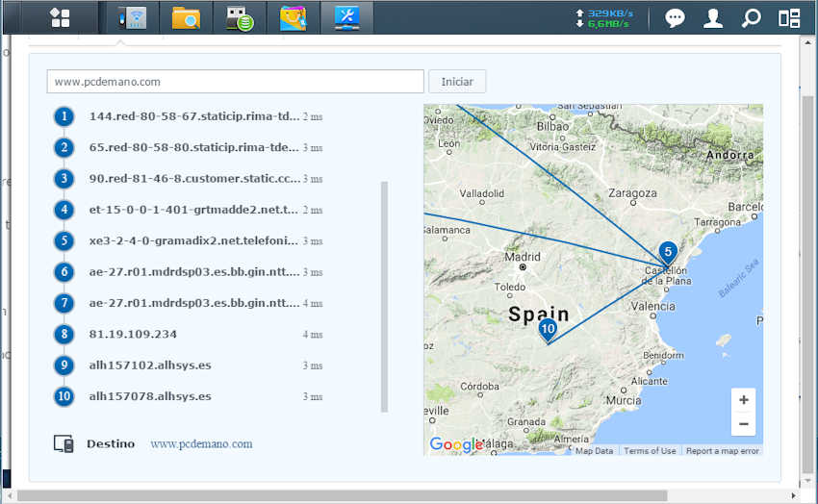Select hop 6 number badge

coord(64,272)
